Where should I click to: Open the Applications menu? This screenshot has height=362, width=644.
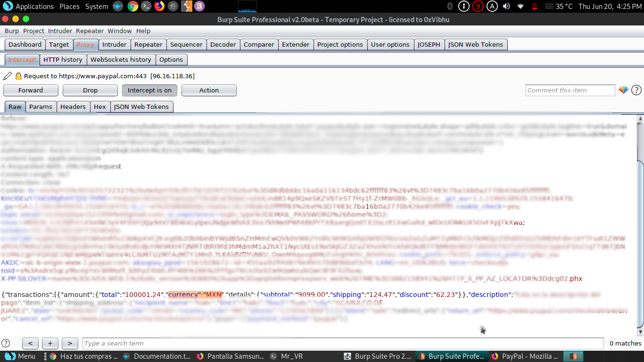[34, 6]
